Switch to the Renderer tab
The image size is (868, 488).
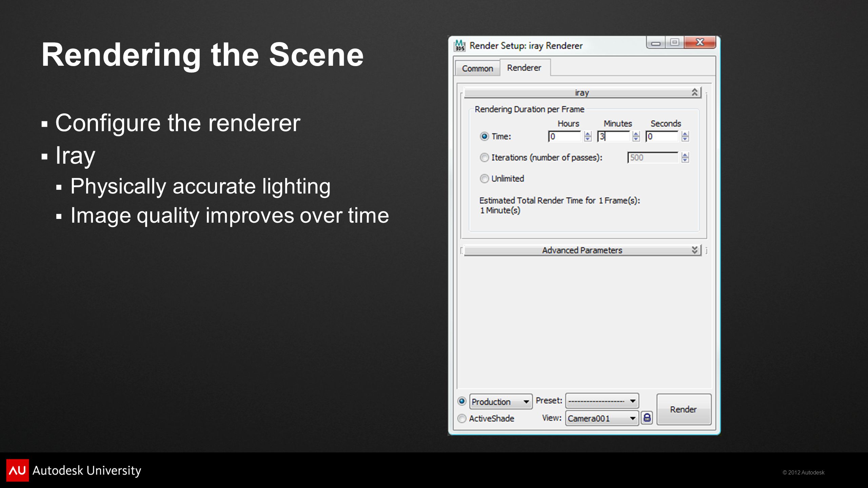coord(524,67)
